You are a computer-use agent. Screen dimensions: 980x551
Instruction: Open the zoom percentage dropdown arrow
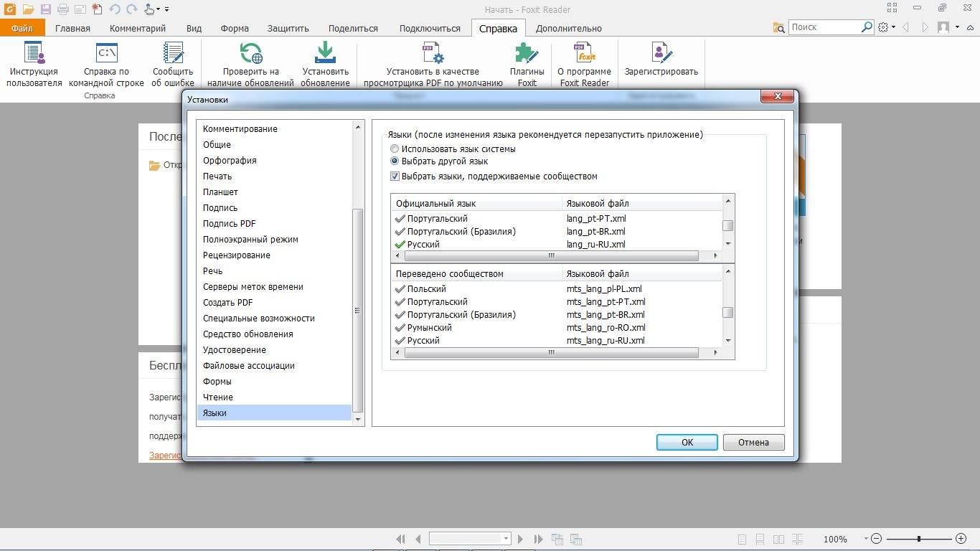(866, 539)
